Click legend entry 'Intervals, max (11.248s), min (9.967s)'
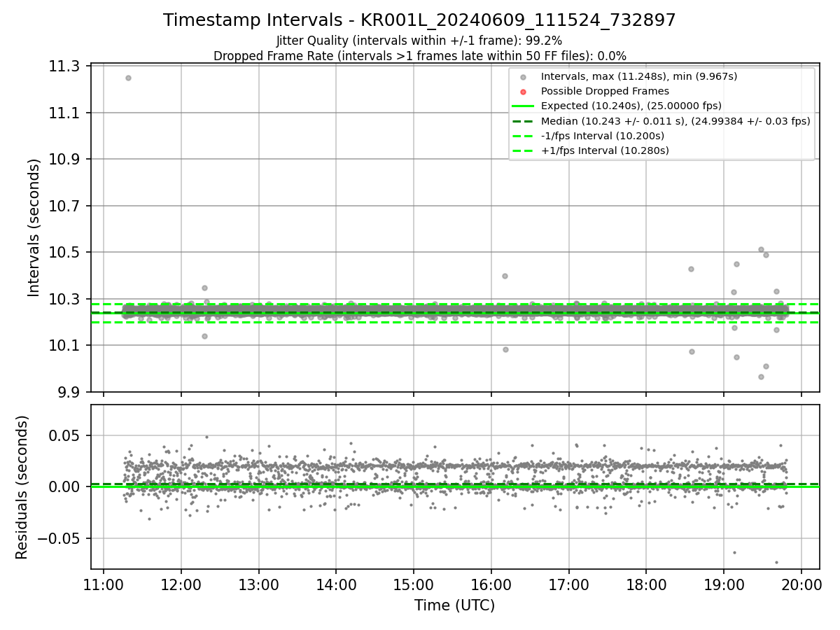Screen dimensions: 840x630 (639, 76)
